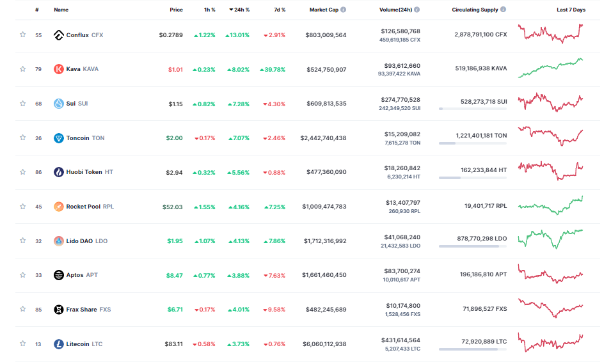Click the Kava coin logo icon

58,69
